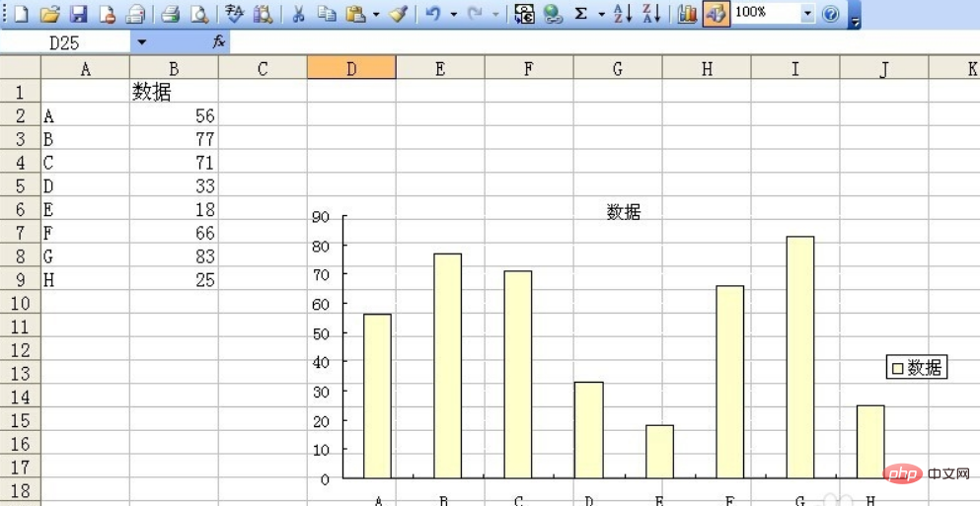
Task: Select the tallest chart bar G
Action: 800,357
